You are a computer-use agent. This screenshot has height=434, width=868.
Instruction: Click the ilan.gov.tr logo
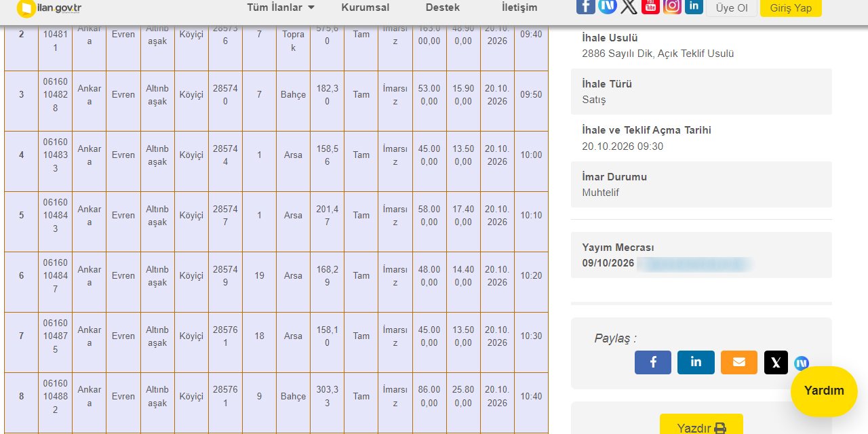49,7
